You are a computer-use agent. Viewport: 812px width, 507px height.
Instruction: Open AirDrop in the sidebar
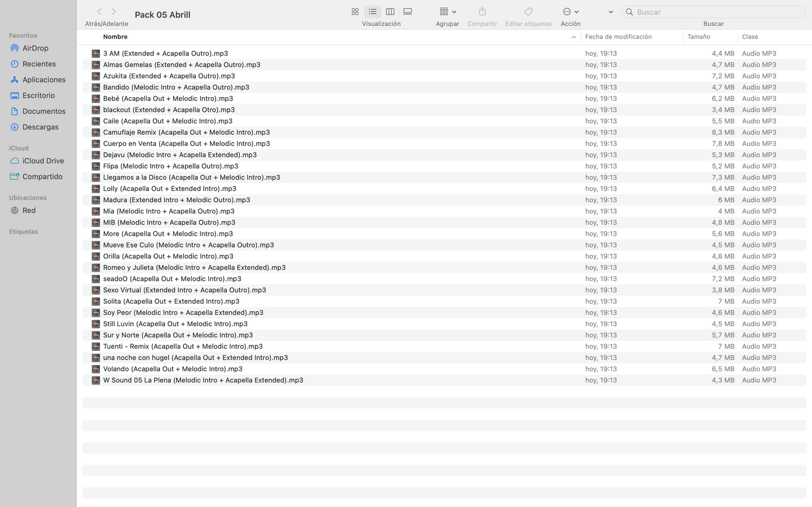35,48
